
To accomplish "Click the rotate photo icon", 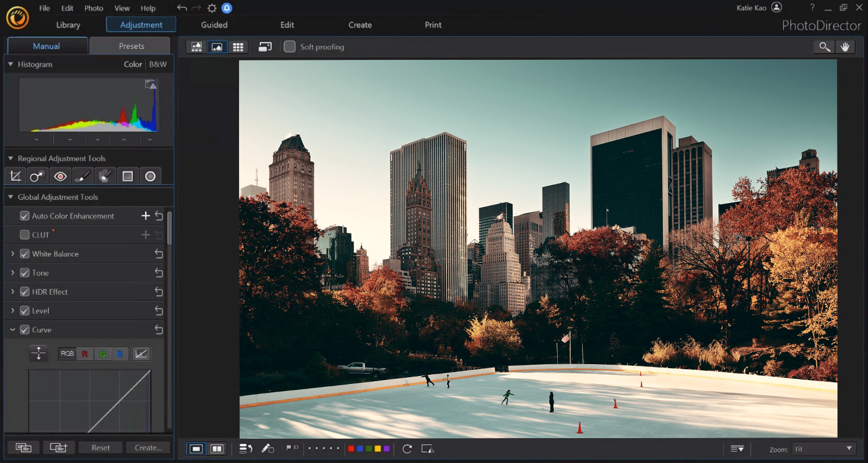I will (x=407, y=449).
